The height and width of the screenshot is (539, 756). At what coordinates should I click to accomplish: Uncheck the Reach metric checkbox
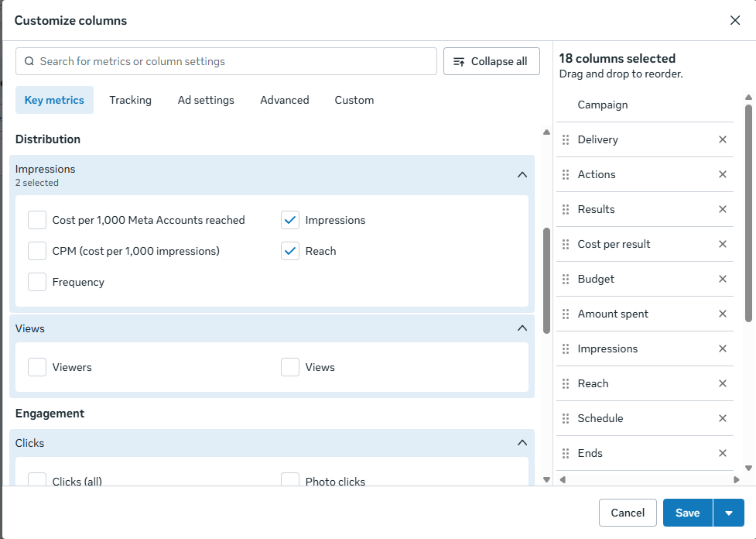click(290, 251)
